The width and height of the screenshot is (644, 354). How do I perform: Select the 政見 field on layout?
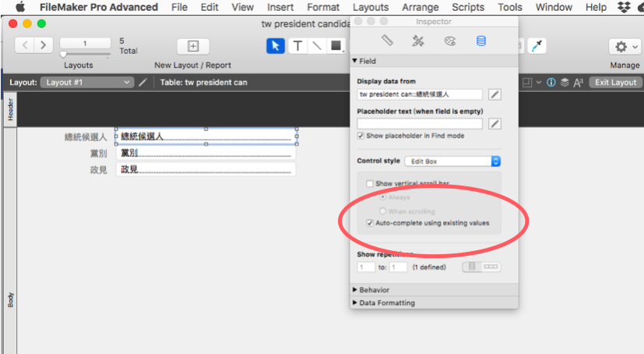coord(206,169)
